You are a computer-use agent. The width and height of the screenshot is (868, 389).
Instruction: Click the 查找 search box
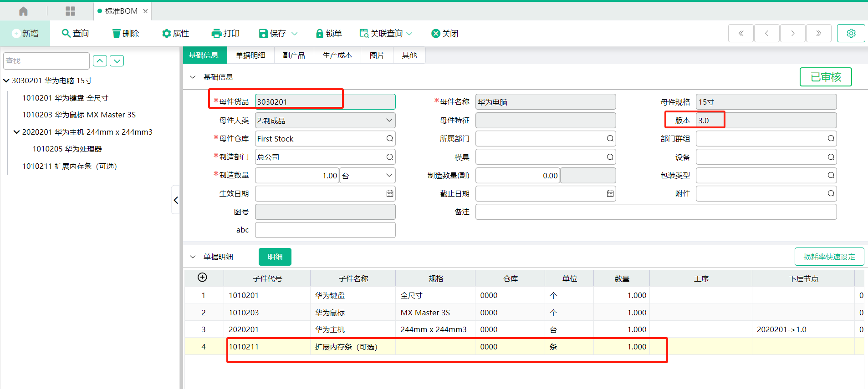tap(46, 61)
